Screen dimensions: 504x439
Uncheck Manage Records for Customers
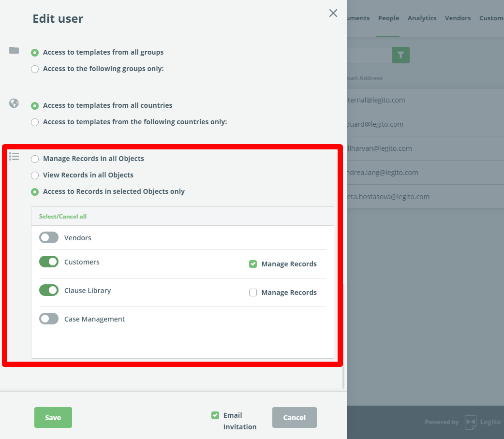253,264
